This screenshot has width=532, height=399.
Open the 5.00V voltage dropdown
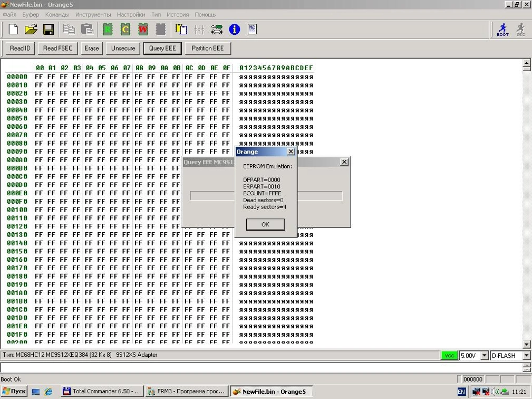[485, 356]
